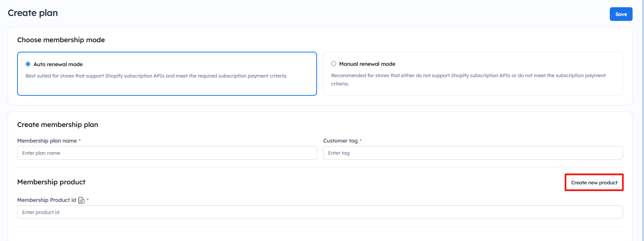Screen dimensions: 644x241
Task: Click the Auto renewal mode label text
Action: click(58, 64)
